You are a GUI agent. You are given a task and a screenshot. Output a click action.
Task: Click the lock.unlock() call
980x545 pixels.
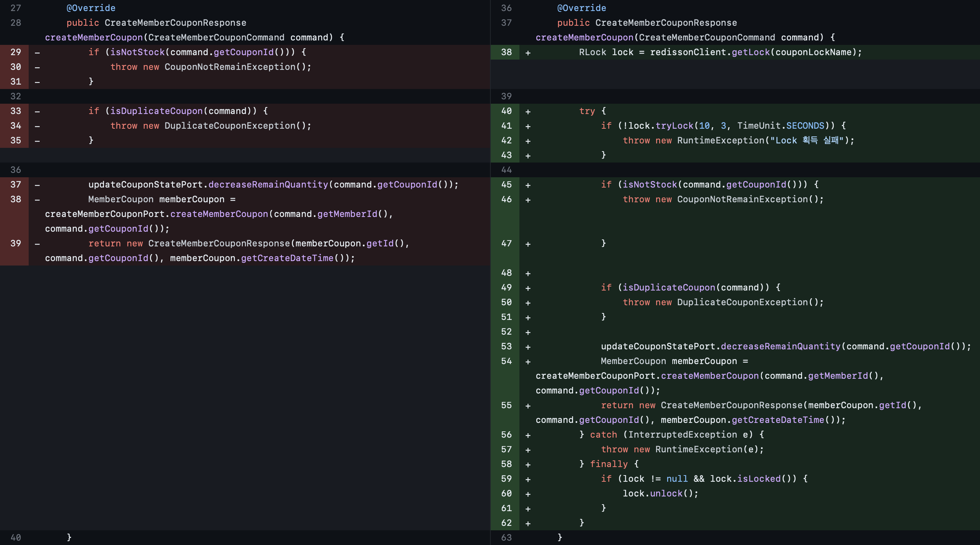tap(660, 494)
